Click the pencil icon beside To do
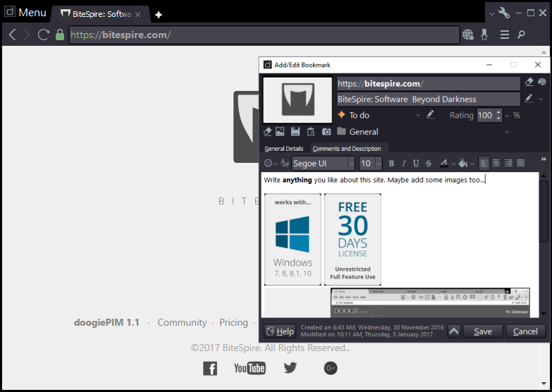This screenshot has width=552, height=392. [x=431, y=114]
